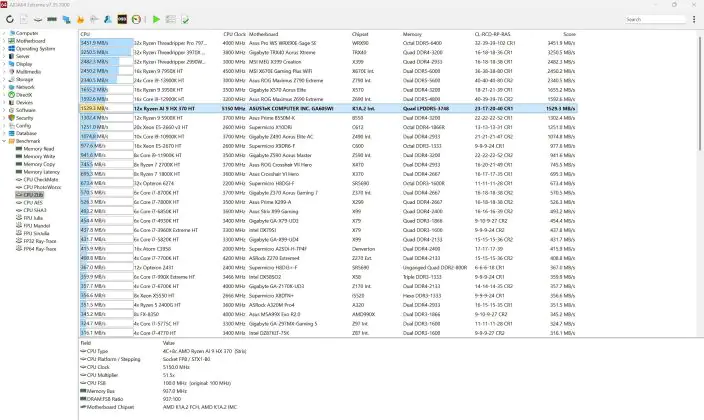Expand the Motherboard tree node
The height and width of the screenshot is (420, 704).
tap(4, 41)
